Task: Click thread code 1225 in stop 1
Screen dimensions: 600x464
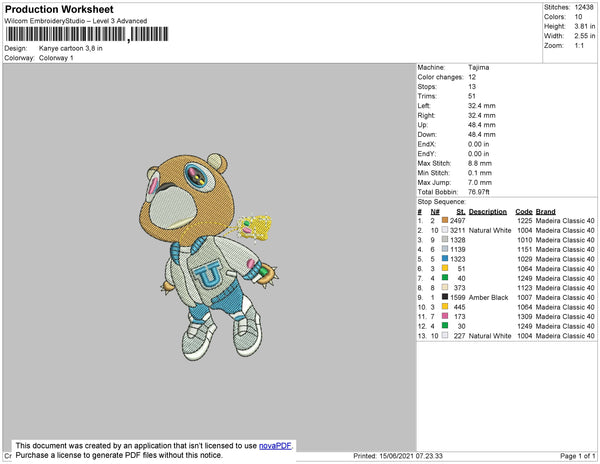Action: point(525,221)
